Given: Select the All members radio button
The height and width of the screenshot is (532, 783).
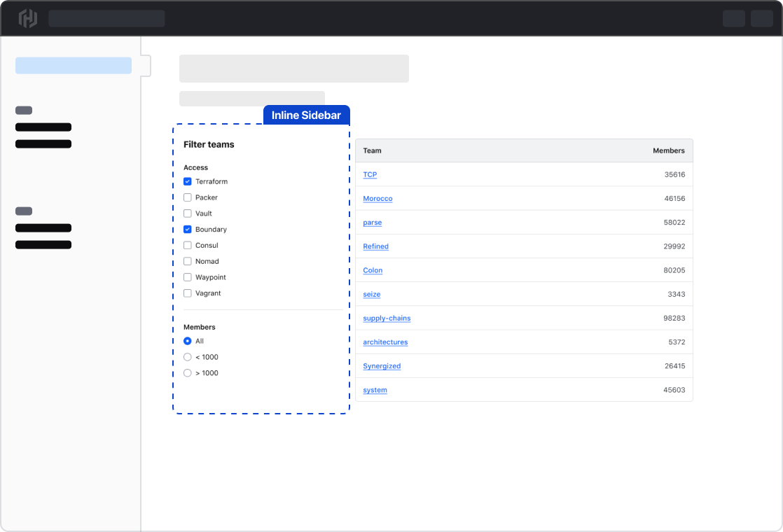Looking at the screenshot, I should [188, 342].
